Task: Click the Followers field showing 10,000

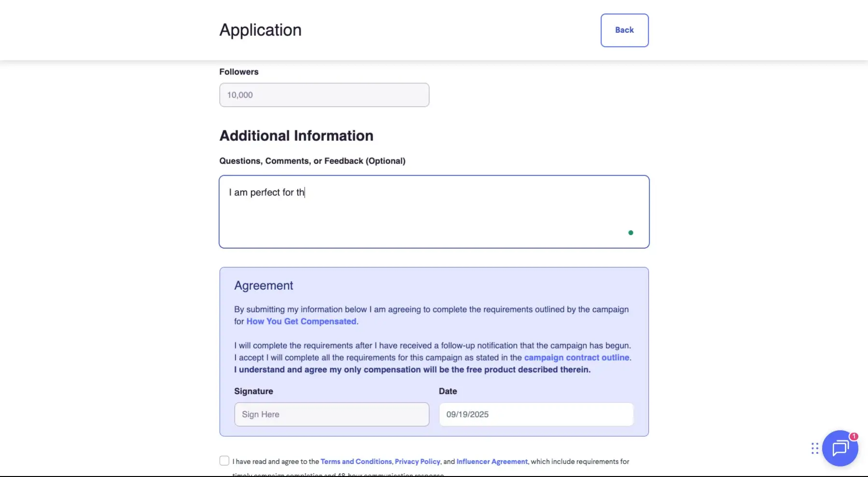Action: point(324,95)
